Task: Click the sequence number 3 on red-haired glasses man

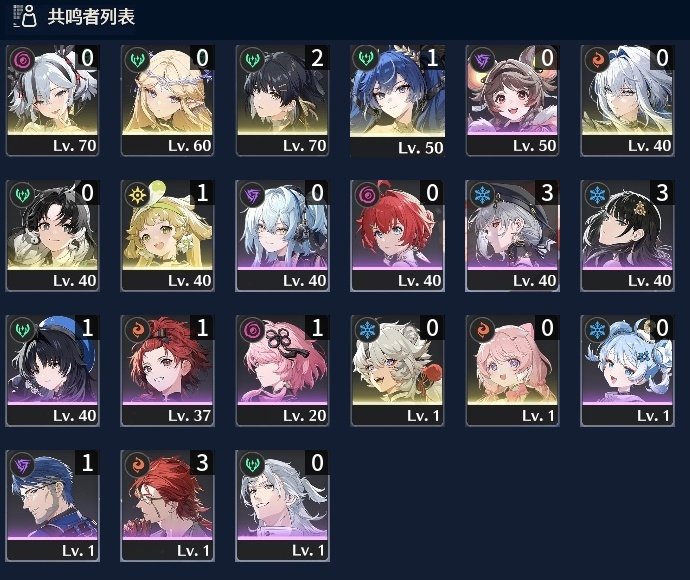Action: 202,463
